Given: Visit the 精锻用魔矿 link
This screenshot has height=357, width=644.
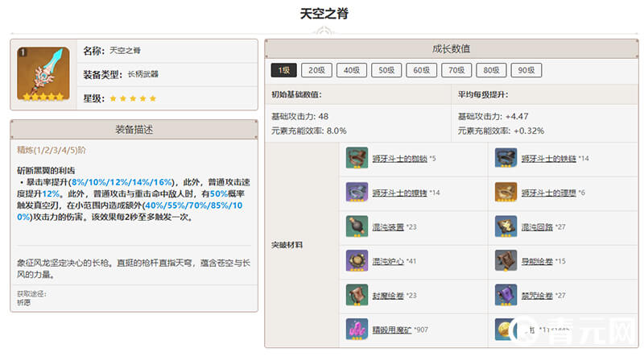Looking at the screenshot, I should tap(392, 330).
